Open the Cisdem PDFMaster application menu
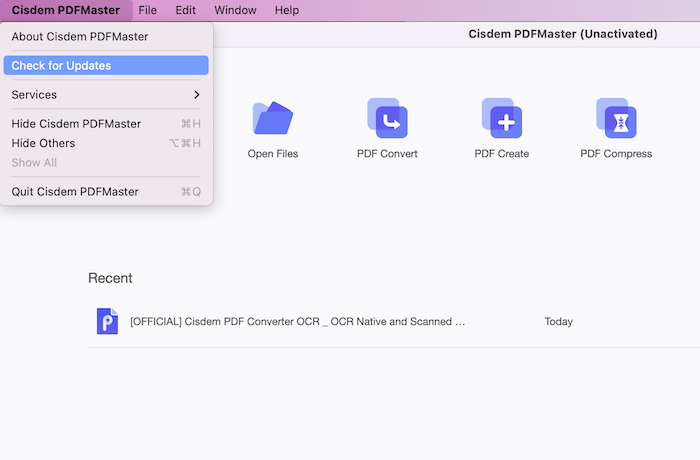 (x=66, y=10)
